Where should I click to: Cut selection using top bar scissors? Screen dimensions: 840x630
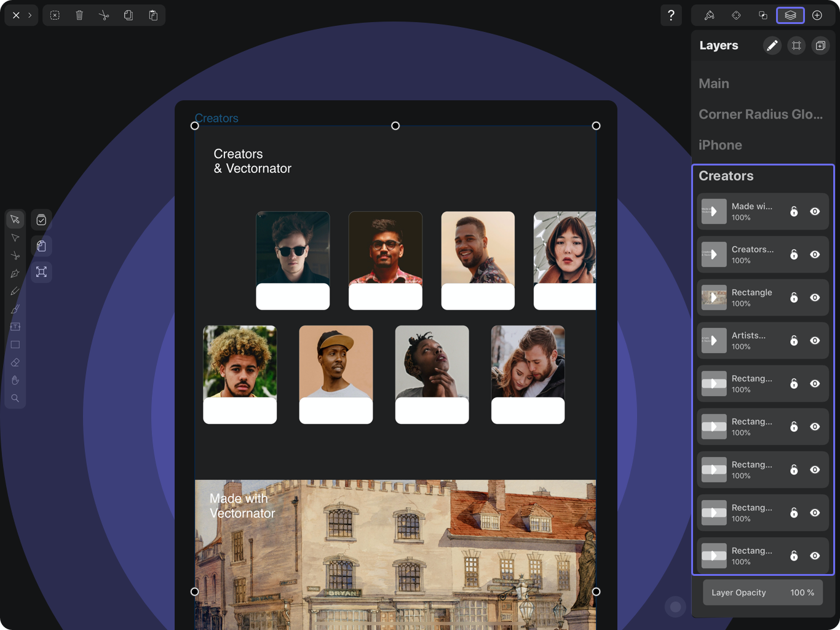[104, 15]
